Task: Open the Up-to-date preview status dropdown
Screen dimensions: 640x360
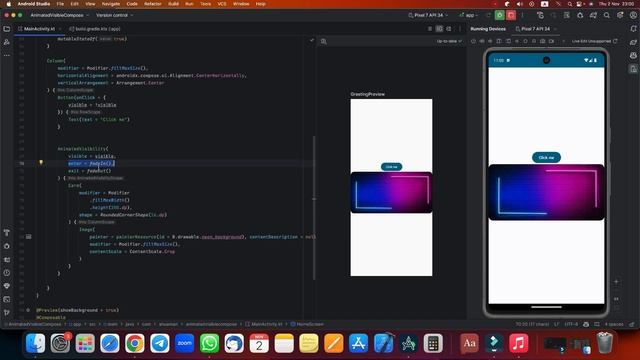Action: pos(449,41)
